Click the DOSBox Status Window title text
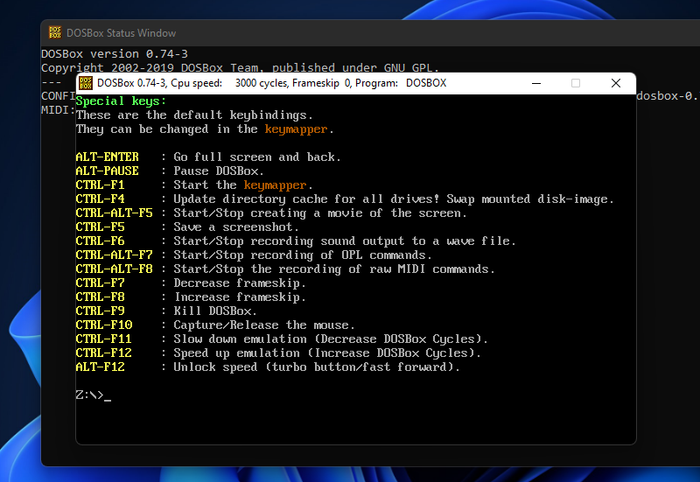Image resolution: width=700 pixels, height=482 pixels. tap(121, 33)
